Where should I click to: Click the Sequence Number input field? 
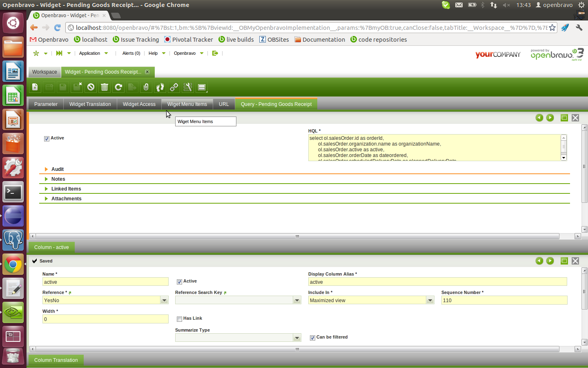(504, 301)
